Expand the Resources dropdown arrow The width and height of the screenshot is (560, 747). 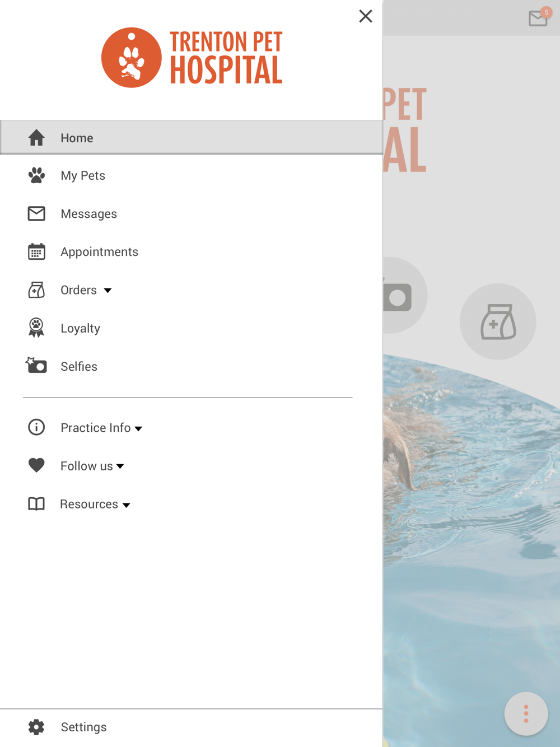point(127,505)
